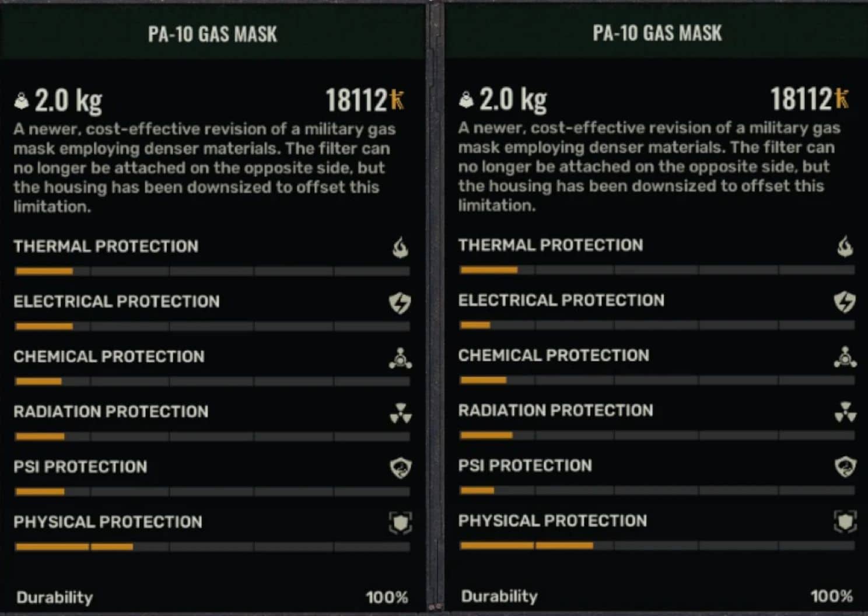868x616 pixels.
Task: Click the Durability label in left panel
Action: tap(55, 597)
